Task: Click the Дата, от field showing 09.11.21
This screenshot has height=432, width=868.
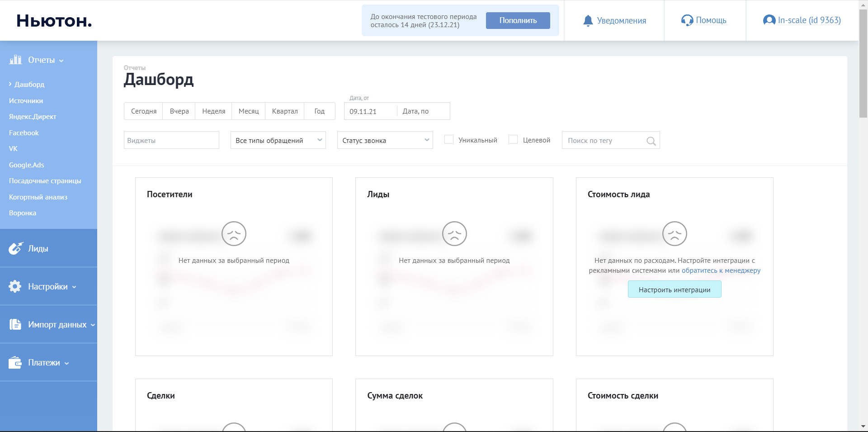Action: (370, 111)
